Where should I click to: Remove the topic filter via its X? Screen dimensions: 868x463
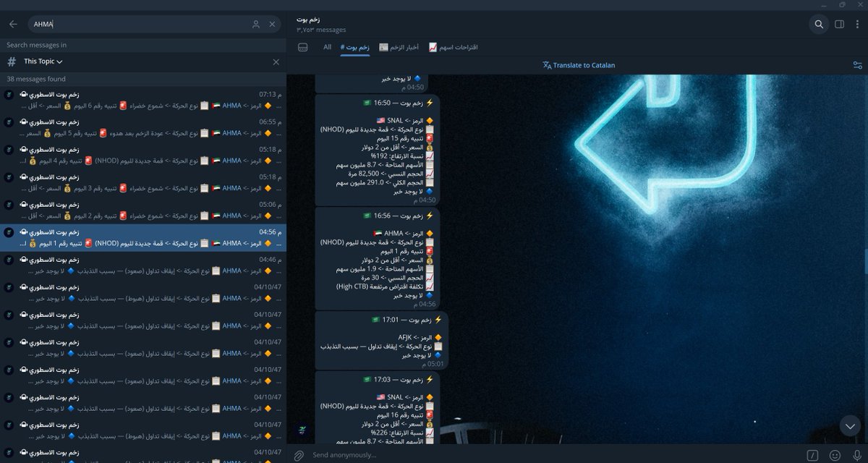[x=276, y=61]
